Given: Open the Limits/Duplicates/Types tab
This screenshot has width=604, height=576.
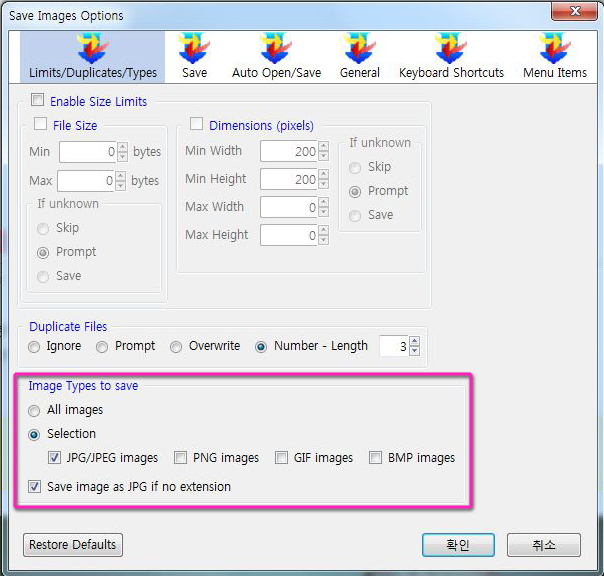Looking at the screenshot, I should tap(92, 57).
